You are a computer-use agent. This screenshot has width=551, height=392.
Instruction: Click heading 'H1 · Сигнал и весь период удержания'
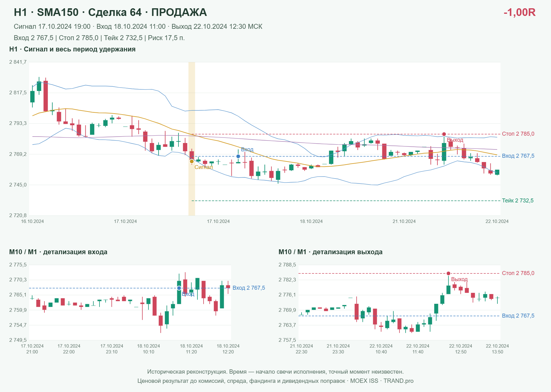pyautogui.click(x=72, y=49)
